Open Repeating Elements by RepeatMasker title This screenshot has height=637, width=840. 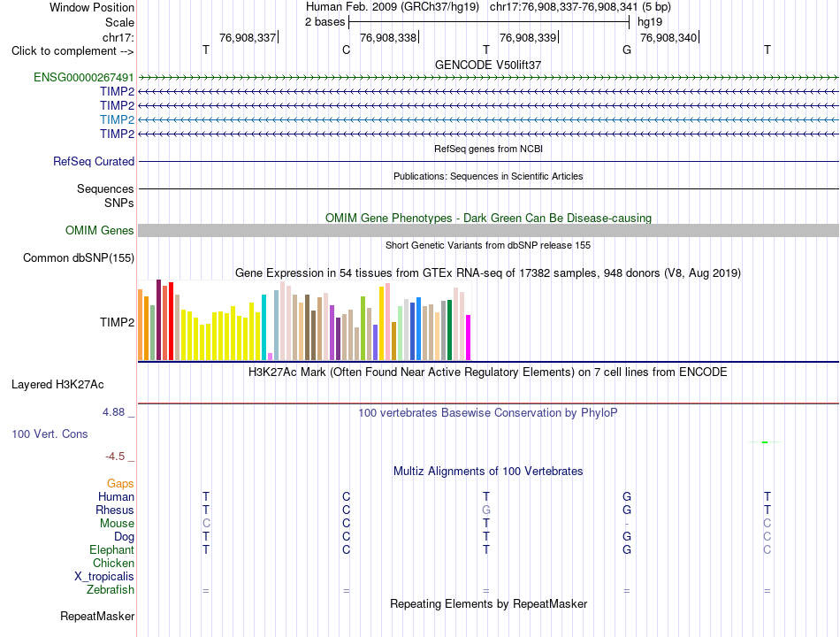(x=489, y=603)
